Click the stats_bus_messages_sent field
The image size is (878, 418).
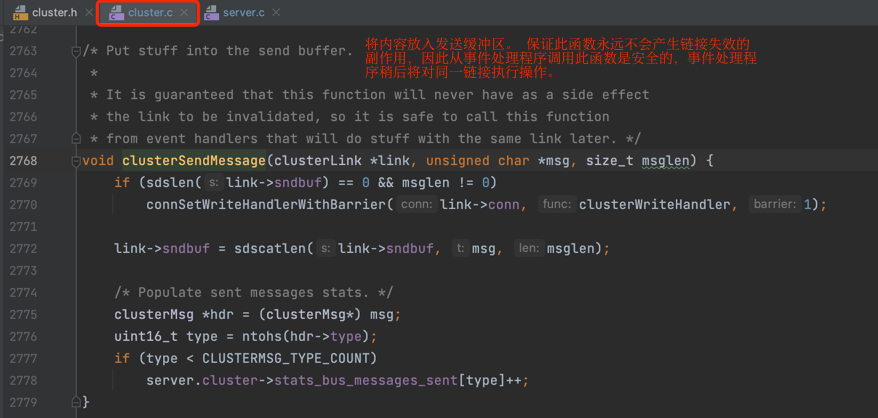(x=365, y=380)
